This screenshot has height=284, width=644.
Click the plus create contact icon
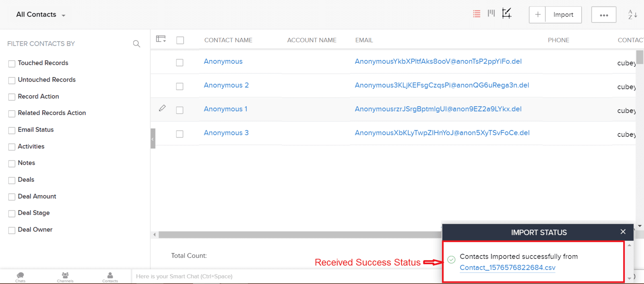(537, 15)
